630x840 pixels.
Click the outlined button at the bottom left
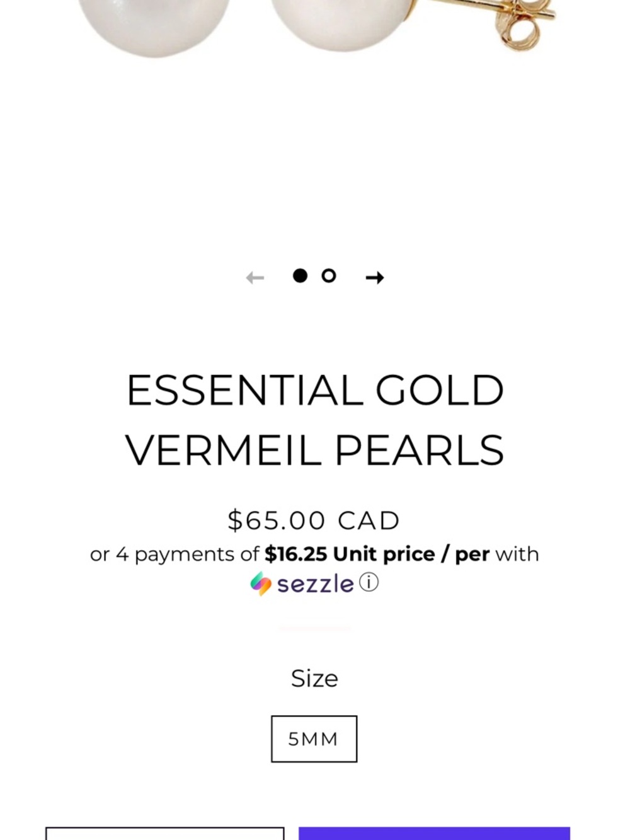(x=165, y=833)
